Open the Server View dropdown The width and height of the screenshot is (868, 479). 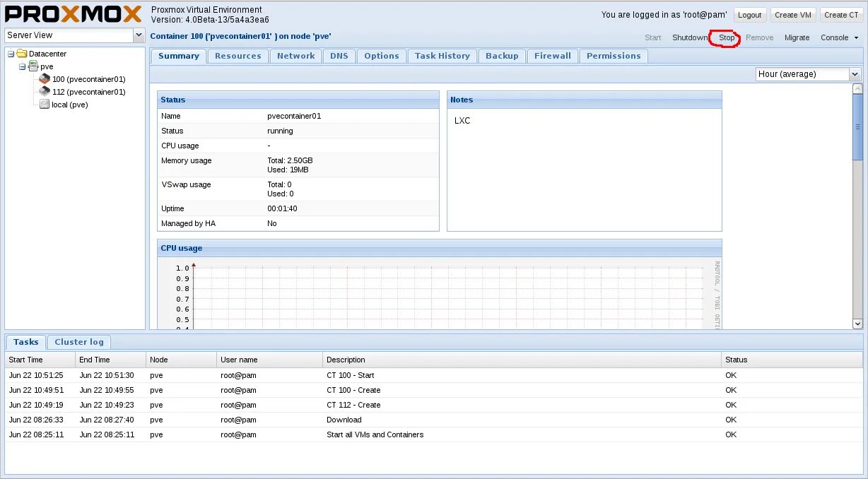point(139,35)
